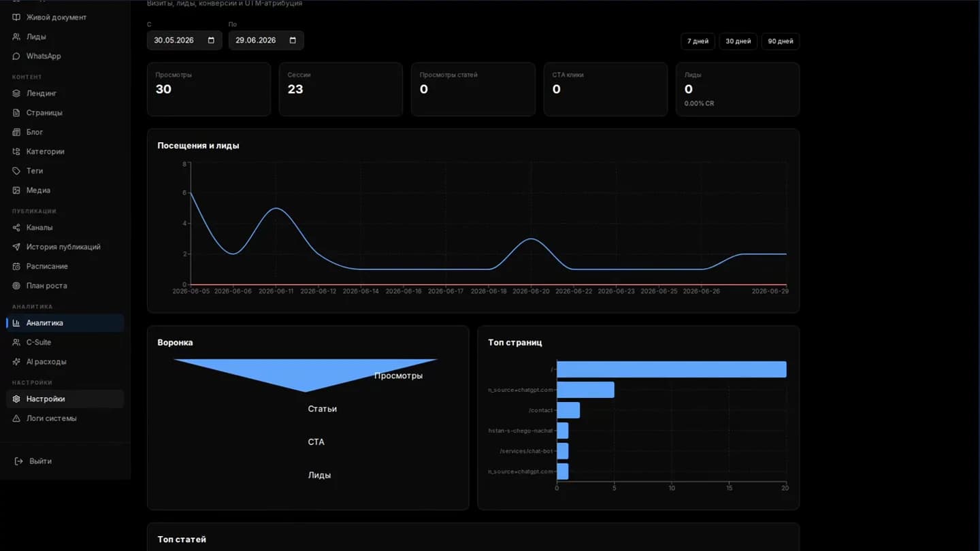Click the Статьи label in Воронка funnel
980x551 pixels.
coord(323,409)
